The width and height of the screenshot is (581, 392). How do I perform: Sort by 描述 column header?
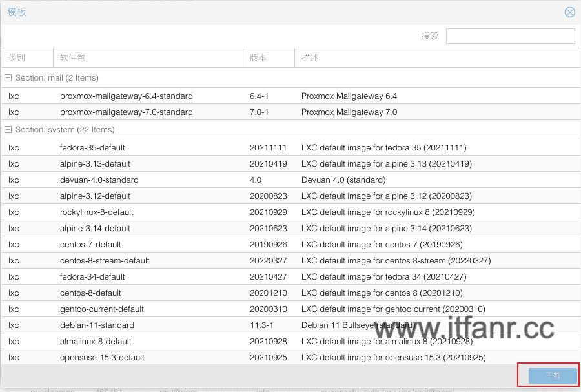click(437, 58)
